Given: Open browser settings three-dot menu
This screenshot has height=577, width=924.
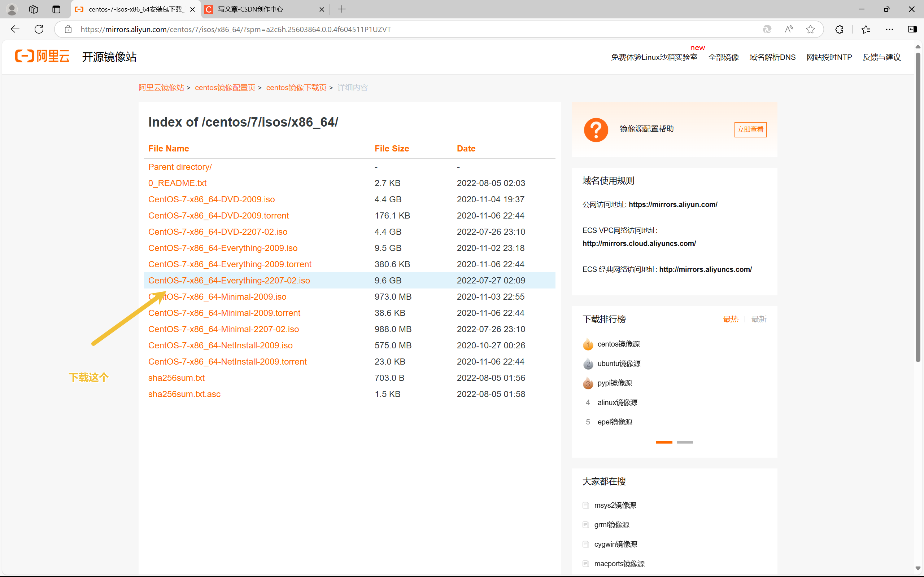Looking at the screenshot, I should point(889,29).
